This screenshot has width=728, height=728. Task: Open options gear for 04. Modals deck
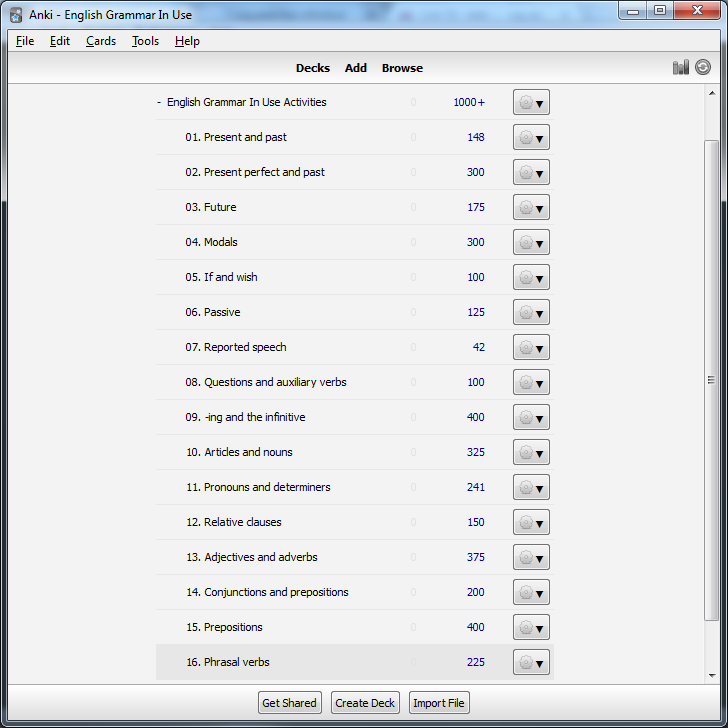[x=531, y=242]
